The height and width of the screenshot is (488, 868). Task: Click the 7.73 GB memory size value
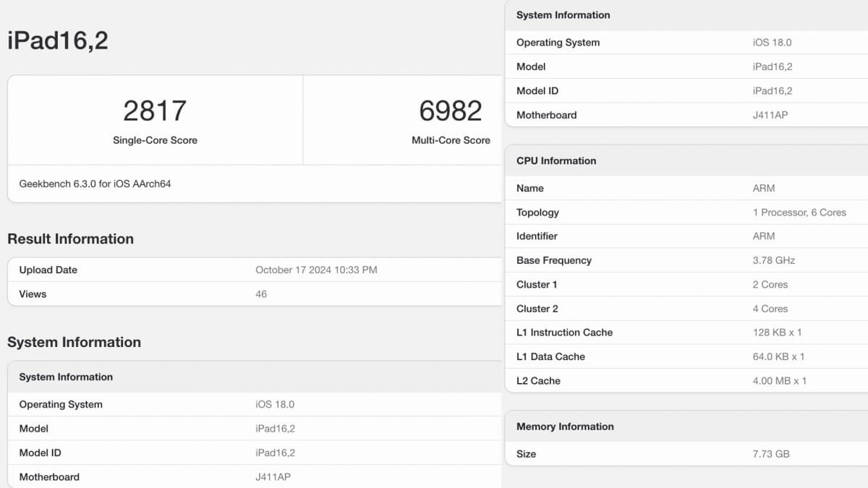[x=771, y=454]
